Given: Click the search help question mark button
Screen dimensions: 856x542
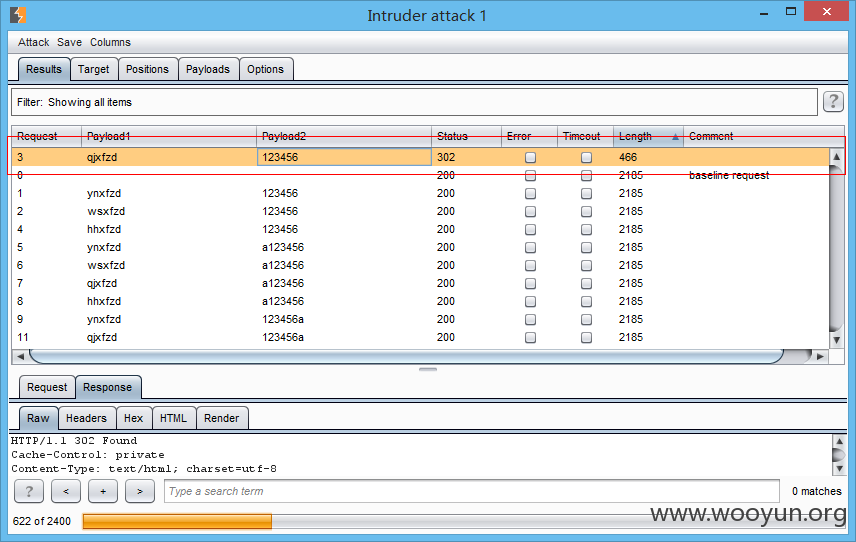Looking at the screenshot, I should (29, 491).
